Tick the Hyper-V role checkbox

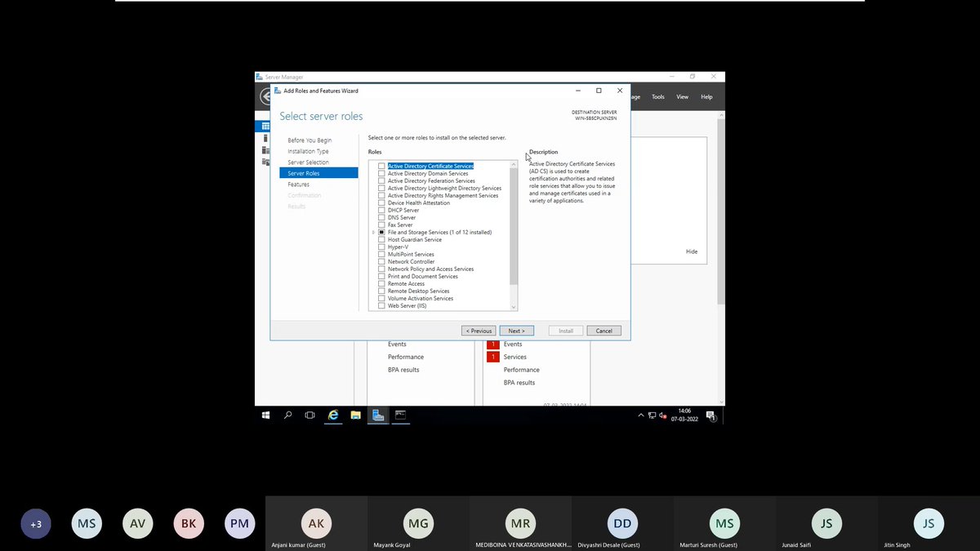tap(381, 247)
